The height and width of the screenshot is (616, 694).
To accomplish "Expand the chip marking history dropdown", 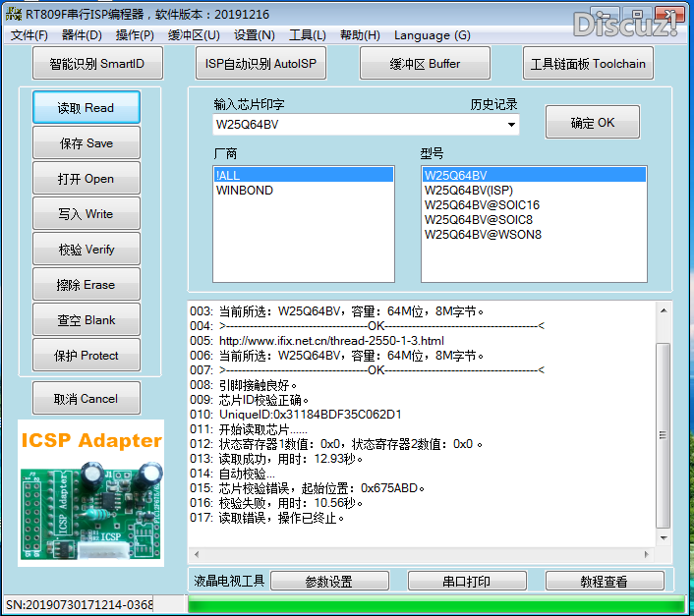I will click(511, 125).
